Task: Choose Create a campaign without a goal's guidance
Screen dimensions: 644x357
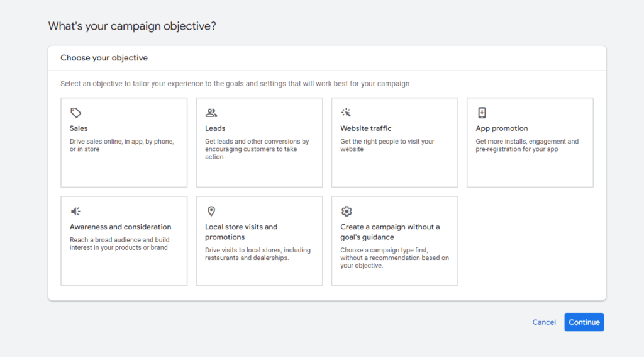Action: [x=395, y=241]
